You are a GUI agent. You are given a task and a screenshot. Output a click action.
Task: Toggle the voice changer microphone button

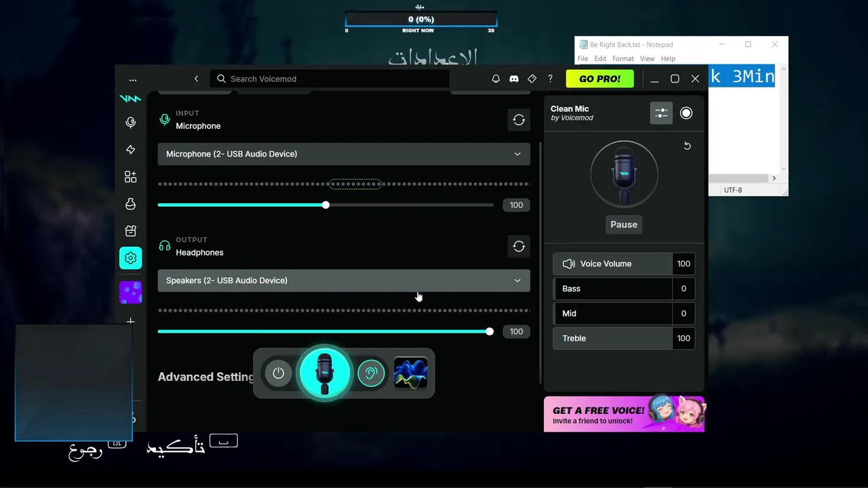point(325,371)
